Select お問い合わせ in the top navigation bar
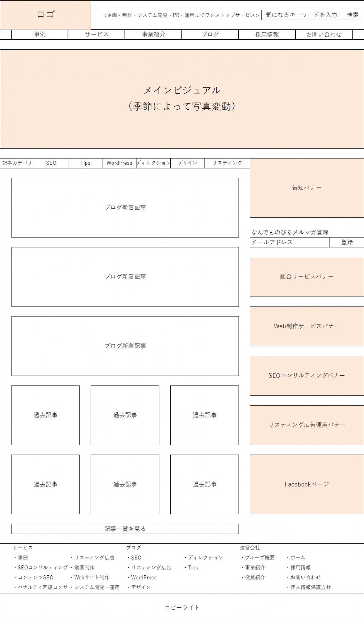364x623 pixels. tap(324, 35)
